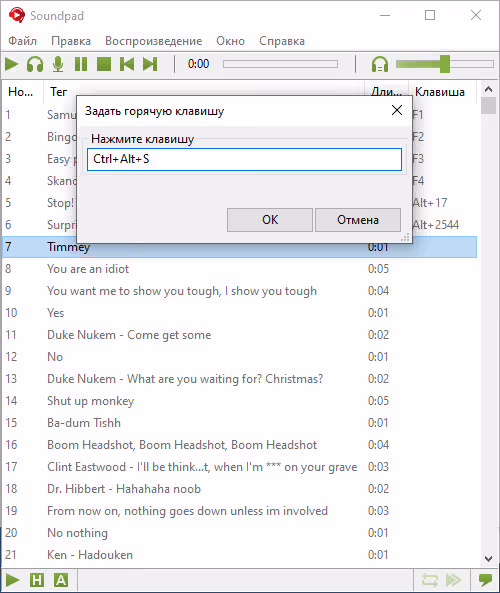Adjust the green volume slider
Screen dimensions: 500x593
445,64
